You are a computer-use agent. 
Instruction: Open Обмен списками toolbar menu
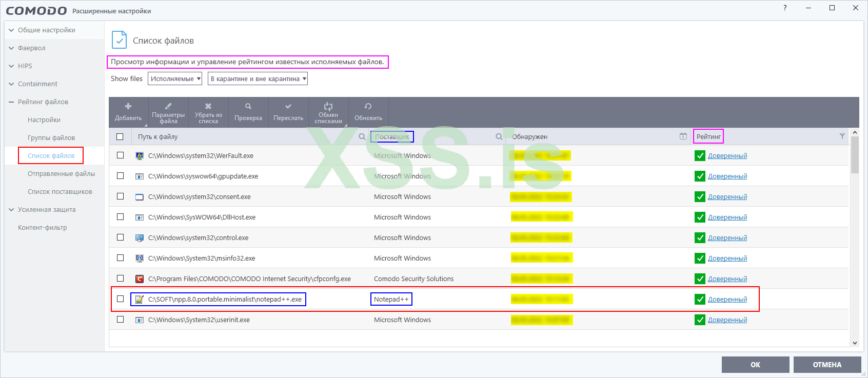(x=328, y=107)
